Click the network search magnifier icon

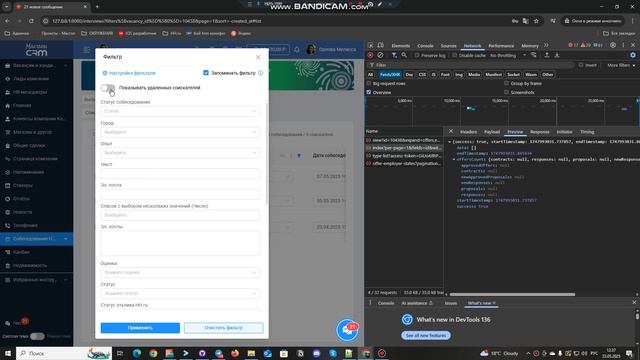point(404,55)
